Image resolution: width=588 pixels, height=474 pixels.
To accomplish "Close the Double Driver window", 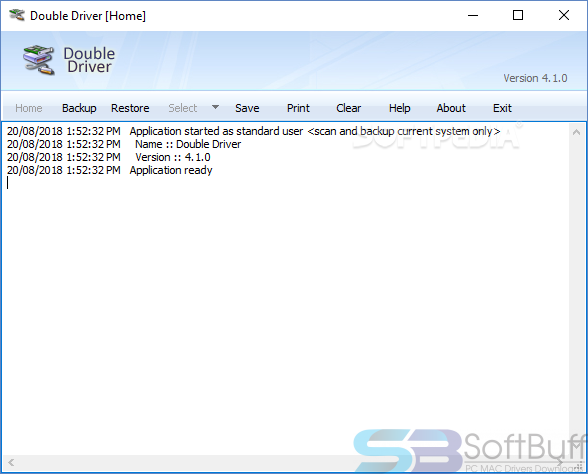I will click(x=564, y=15).
